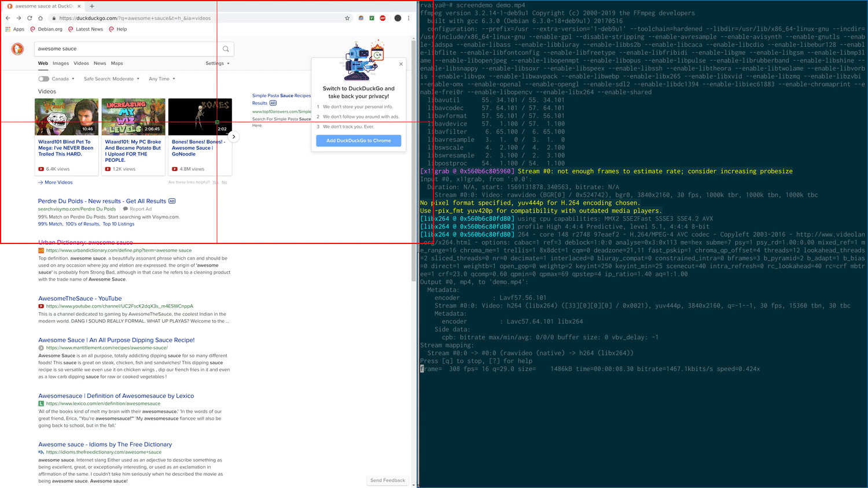868x488 pixels.
Task: Click the terminal 'frame= 308 fps= 16' status line
Action: click(x=590, y=369)
